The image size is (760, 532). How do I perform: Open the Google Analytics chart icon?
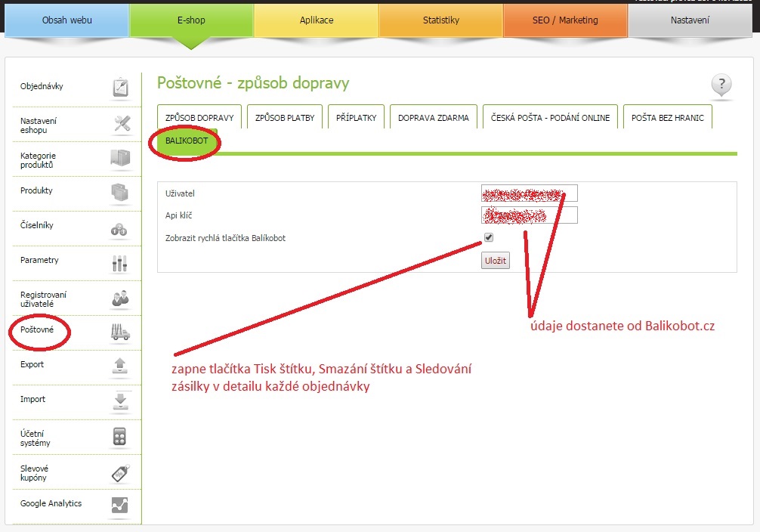(x=119, y=506)
